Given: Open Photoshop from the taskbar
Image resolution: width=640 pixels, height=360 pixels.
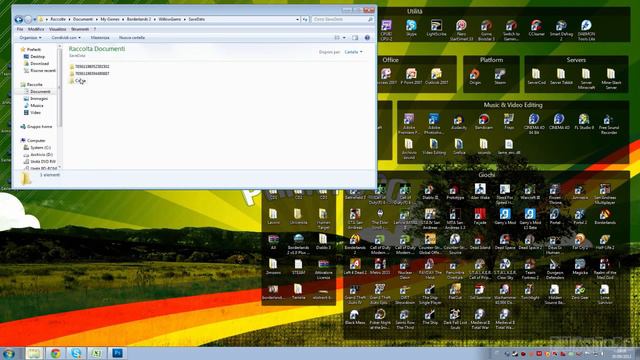Looking at the screenshot, I should point(117,353).
